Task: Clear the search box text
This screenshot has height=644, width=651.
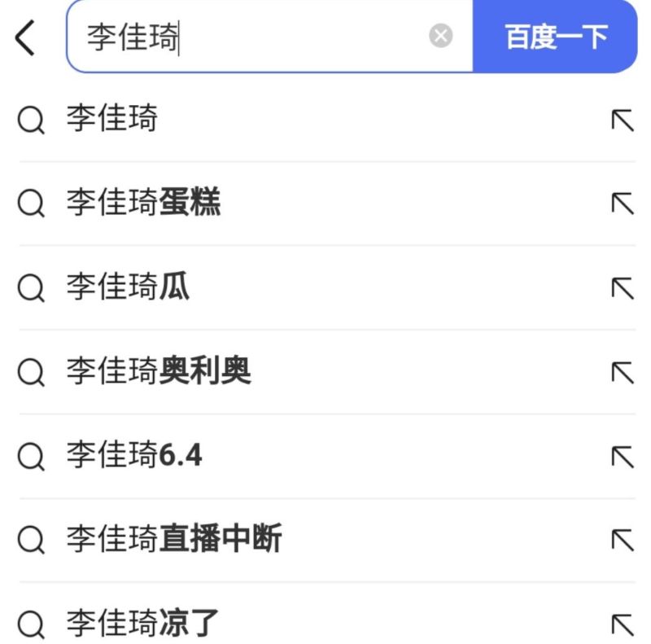Action: 440,37
